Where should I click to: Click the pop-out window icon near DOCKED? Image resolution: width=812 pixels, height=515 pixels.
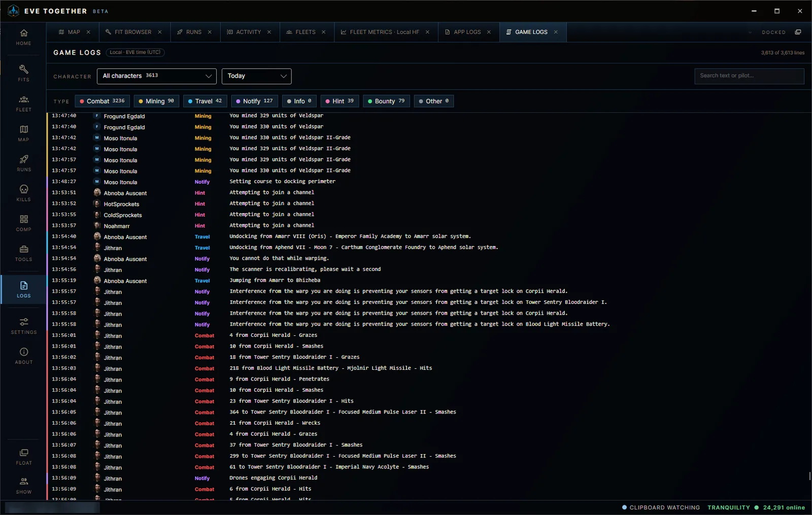click(798, 32)
